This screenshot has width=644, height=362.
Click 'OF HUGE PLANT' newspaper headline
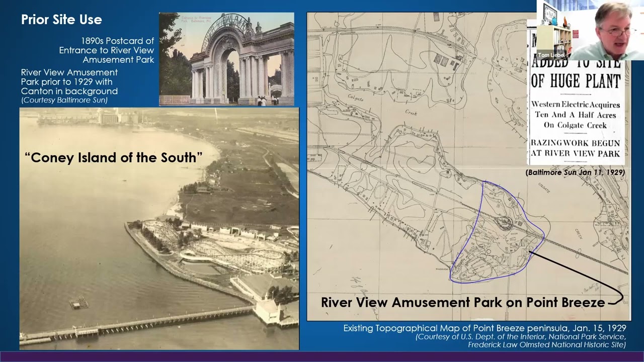coord(576,80)
